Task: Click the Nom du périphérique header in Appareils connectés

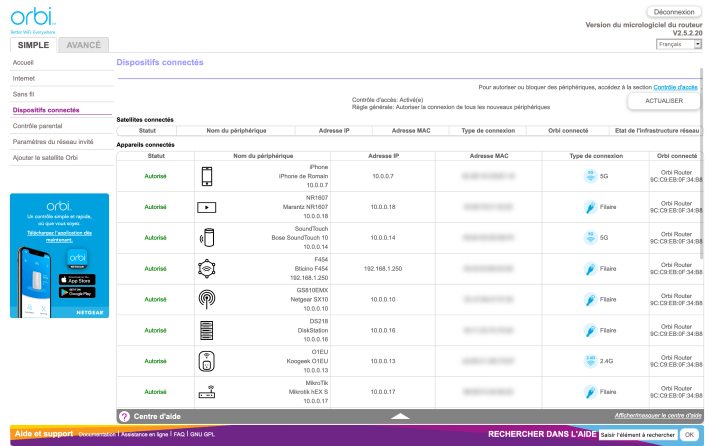Action: (x=263, y=156)
